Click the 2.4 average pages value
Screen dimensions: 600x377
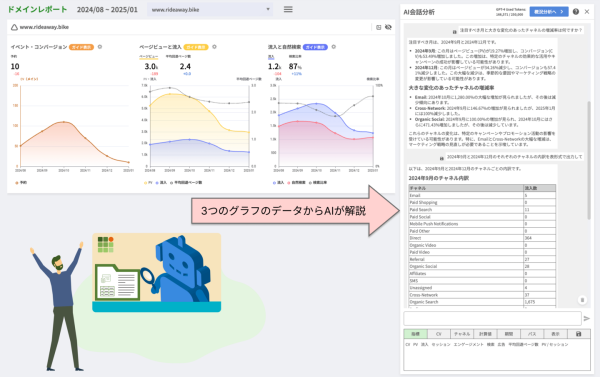pos(185,67)
